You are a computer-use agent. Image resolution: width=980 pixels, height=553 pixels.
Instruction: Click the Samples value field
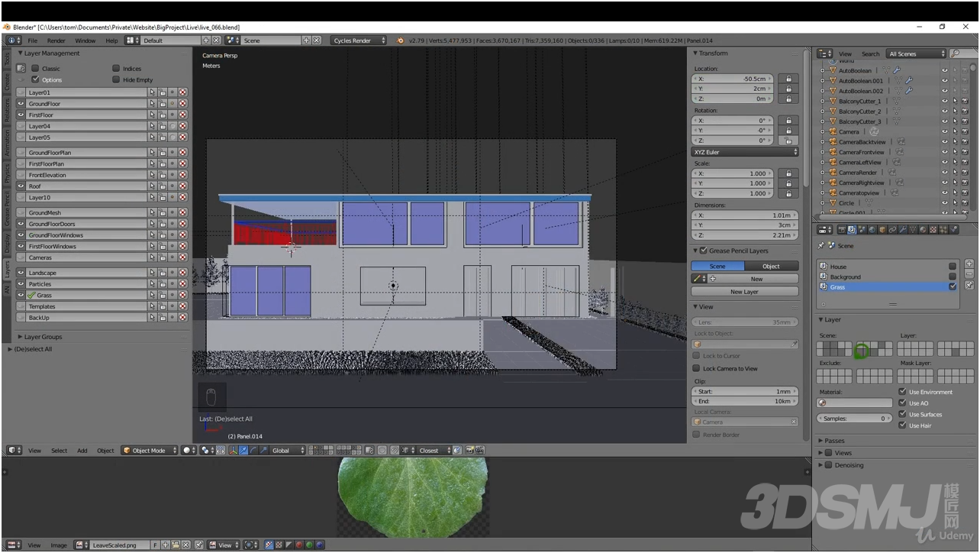[854, 419]
